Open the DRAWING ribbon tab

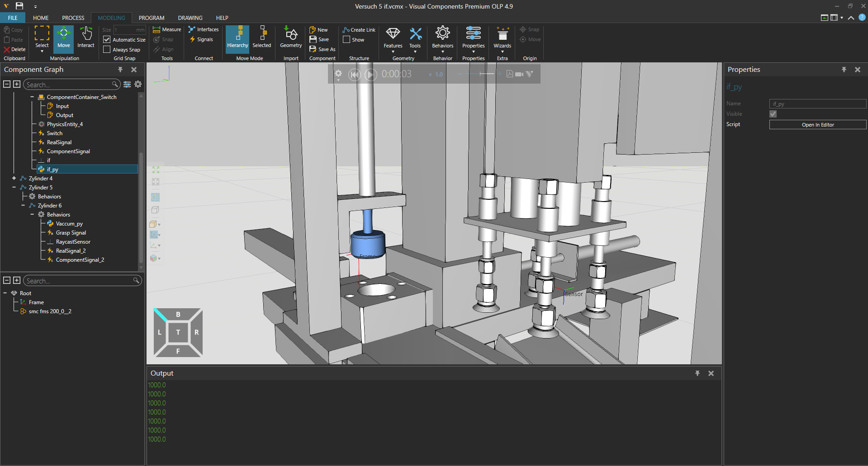pyautogui.click(x=190, y=18)
